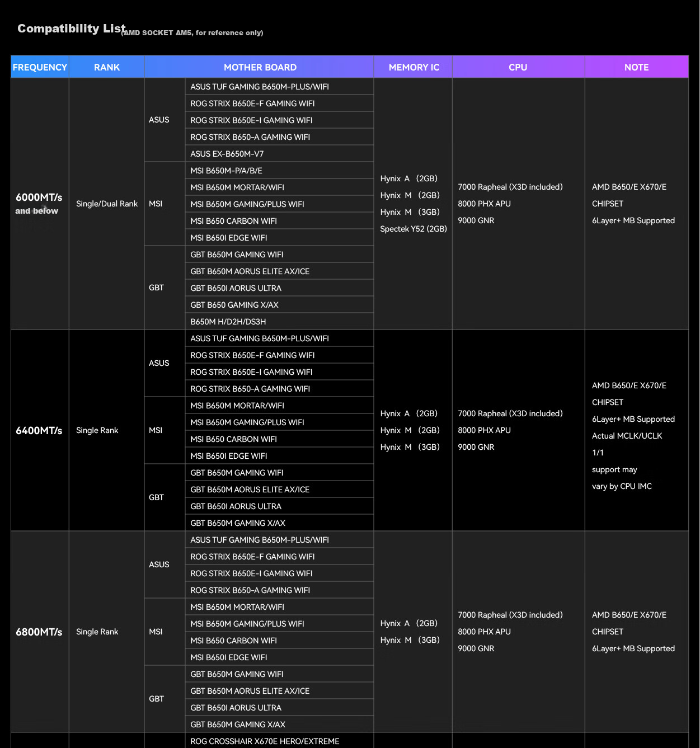
Task: Click ROG STRIX B650-A GAMING WIFI under 6000MT/s
Action: [x=279, y=137]
